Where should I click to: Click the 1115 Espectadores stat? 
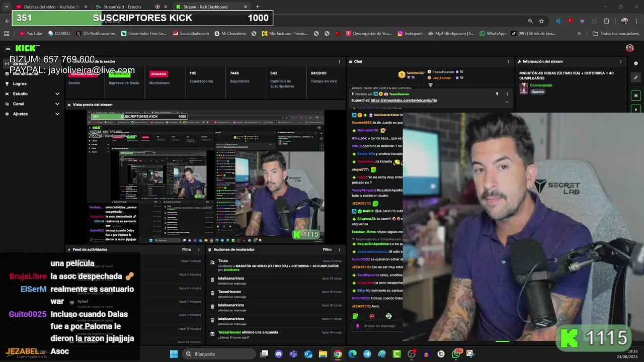tap(201, 77)
